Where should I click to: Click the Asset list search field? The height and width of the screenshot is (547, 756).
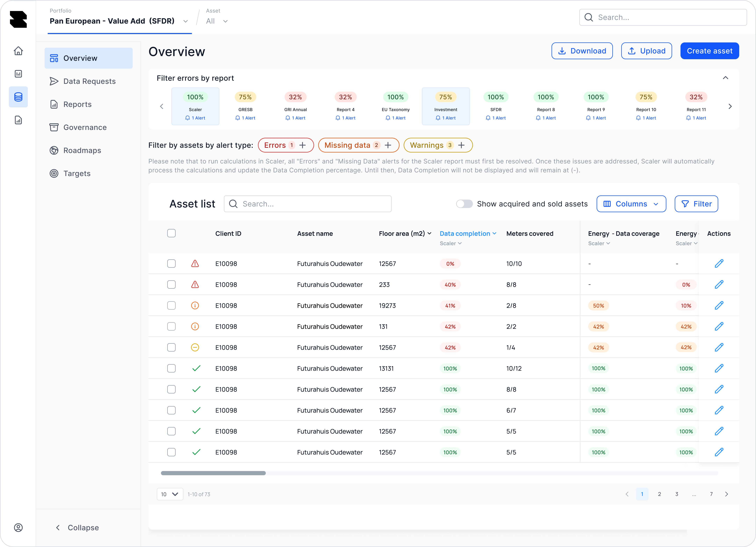point(308,204)
